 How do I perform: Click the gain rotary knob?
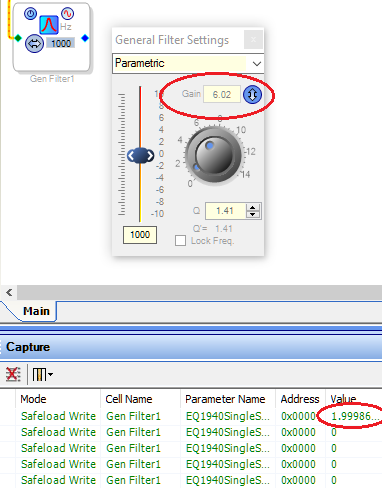coord(214,155)
